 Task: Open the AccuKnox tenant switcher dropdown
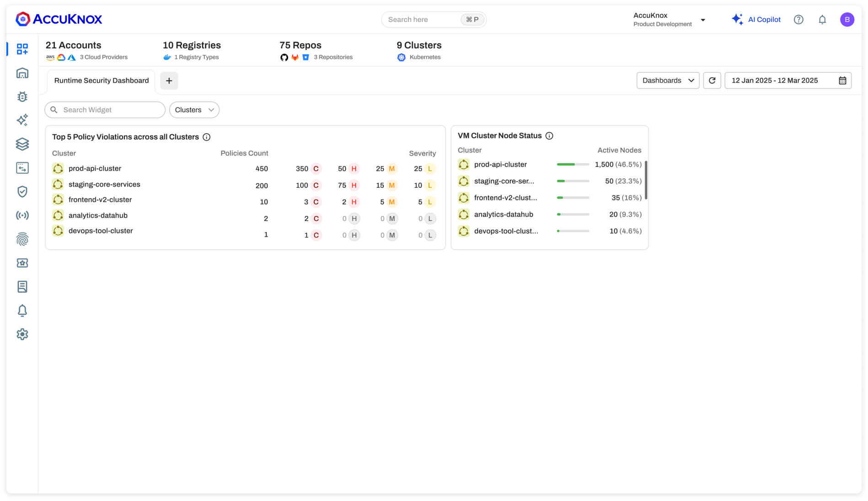(703, 20)
